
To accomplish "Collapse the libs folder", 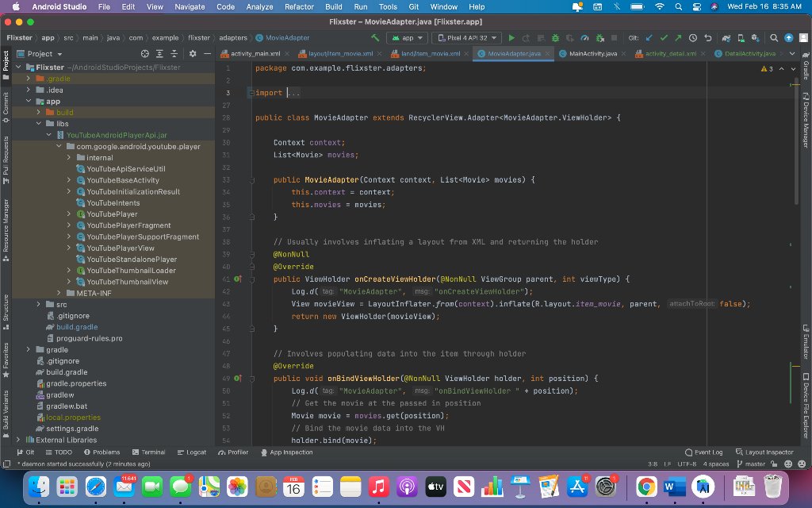I will pos(39,123).
